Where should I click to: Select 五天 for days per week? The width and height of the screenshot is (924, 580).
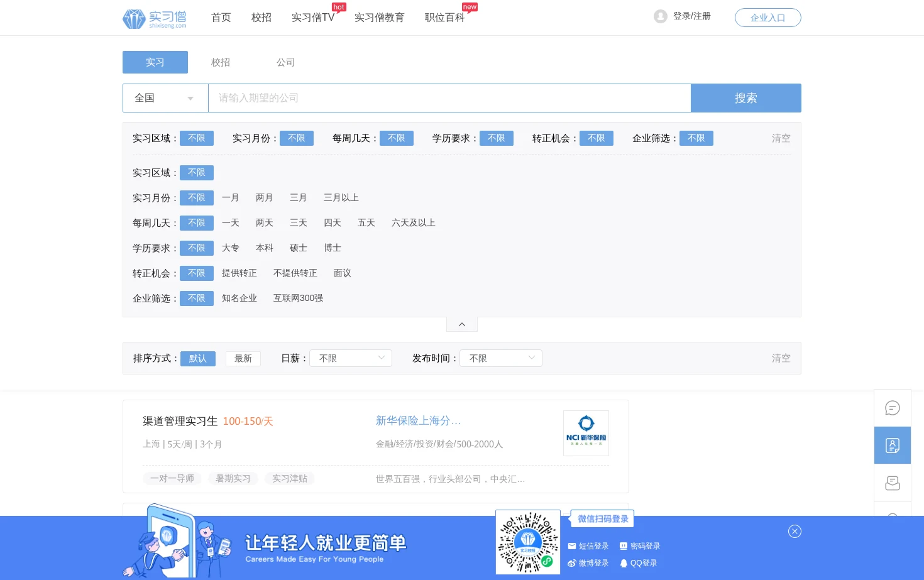[366, 223]
